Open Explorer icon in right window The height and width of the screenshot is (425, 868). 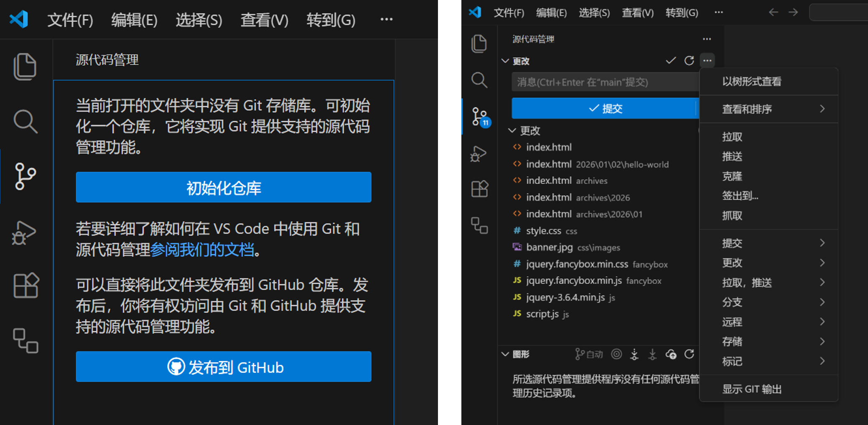479,44
